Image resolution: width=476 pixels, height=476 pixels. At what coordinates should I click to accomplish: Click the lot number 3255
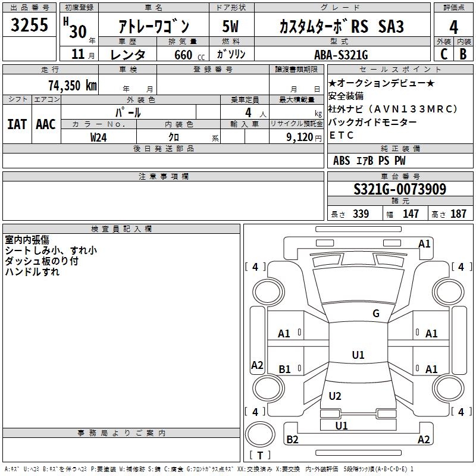[x=29, y=26]
